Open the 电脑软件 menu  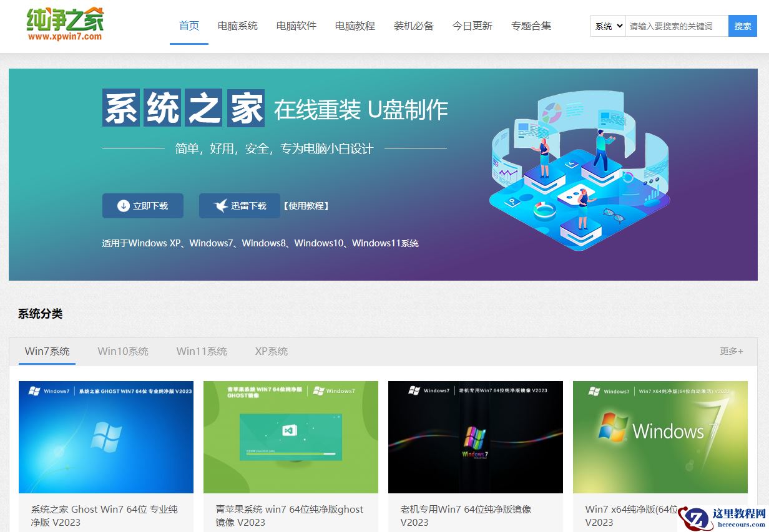pos(296,26)
